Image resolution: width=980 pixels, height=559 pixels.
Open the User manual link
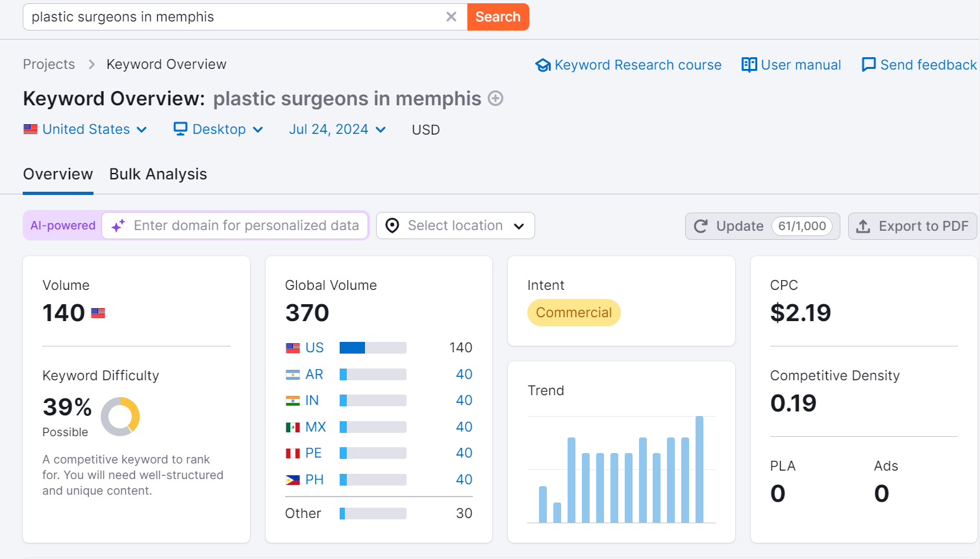click(x=791, y=65)
